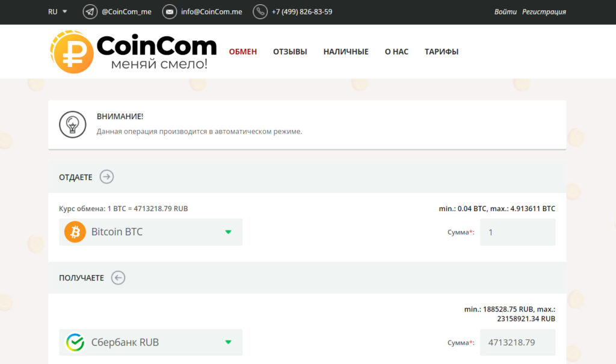Click the orange Bitcoin currency icon
Image resolution: width=616 pixels, height=364 pixels.
(x=75, y=232)
